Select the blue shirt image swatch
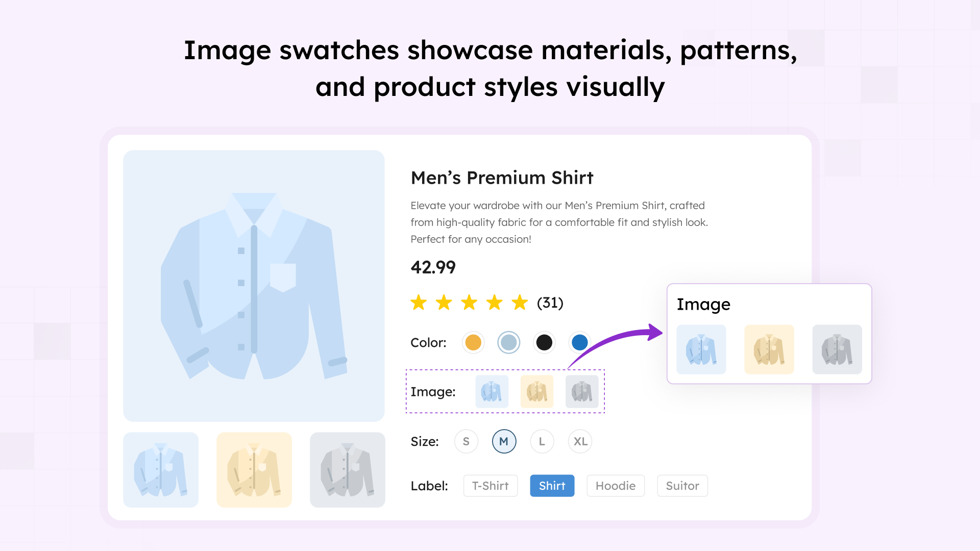 pos(492,391)
